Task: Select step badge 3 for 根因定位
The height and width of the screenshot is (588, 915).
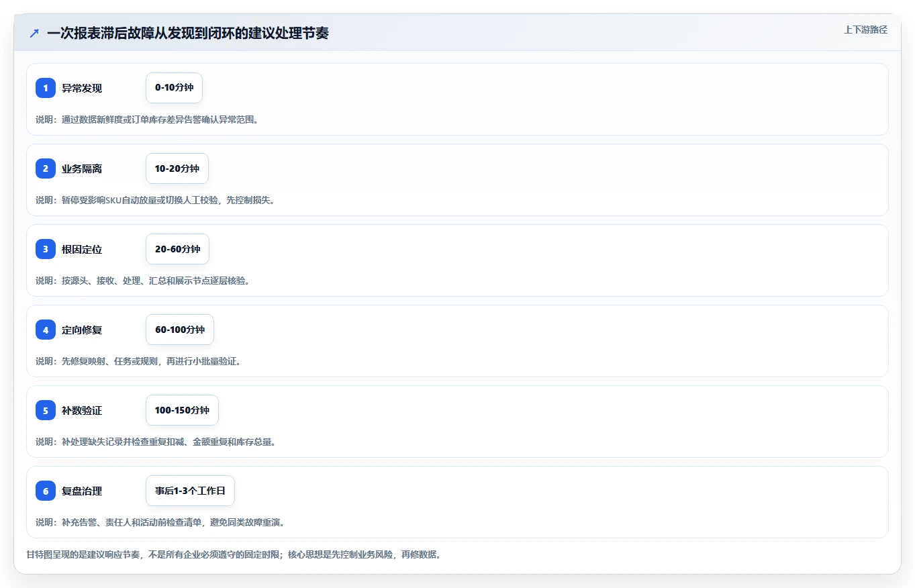Action: coord(46,249)
